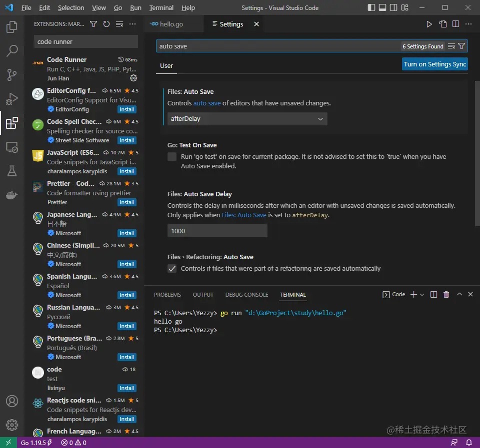Install Code Spell Checker extension
The width and height of the screenshot is (480, 448).
pos(126,140)
